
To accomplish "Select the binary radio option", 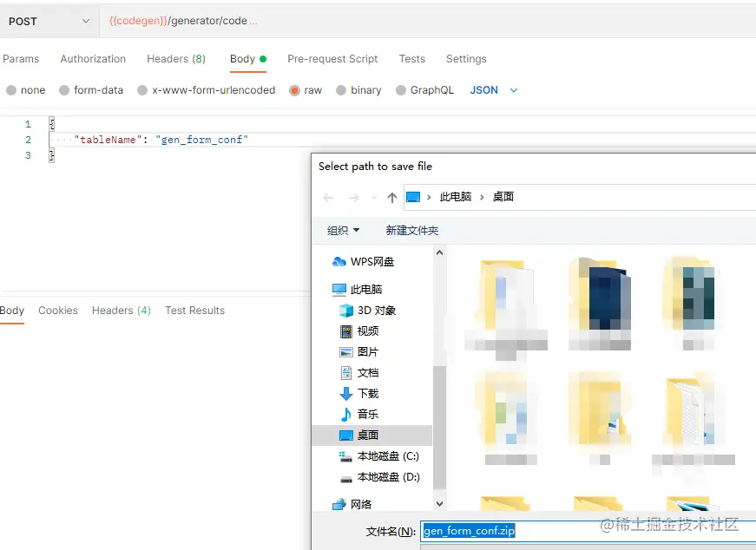I will (341, 90).
